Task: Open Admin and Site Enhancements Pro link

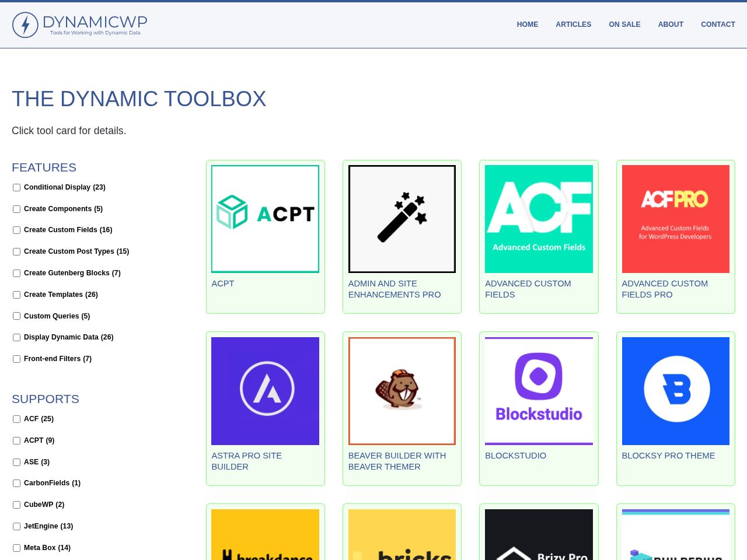Action: (x=395, y=289)
